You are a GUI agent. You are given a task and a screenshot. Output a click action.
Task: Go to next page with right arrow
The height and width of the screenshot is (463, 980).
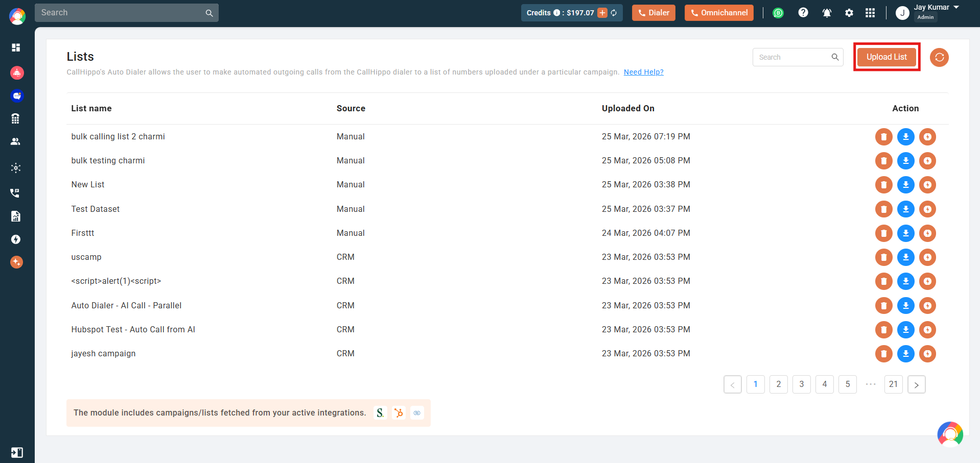(917, 384)
